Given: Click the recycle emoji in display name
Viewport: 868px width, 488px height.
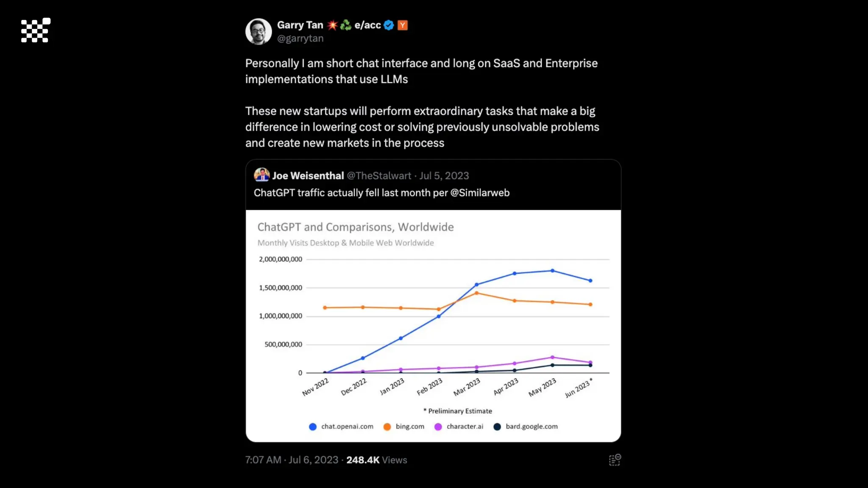Looking at the screenshot, I should coord(346,25).
